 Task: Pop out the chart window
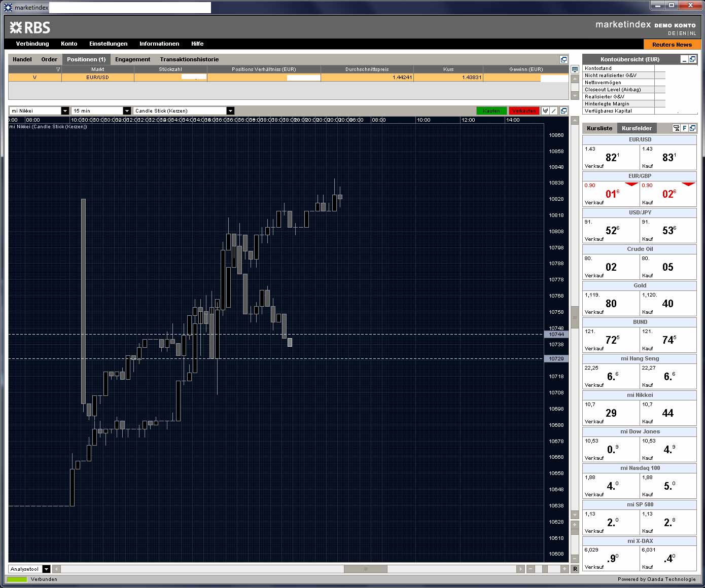[x=563, y=111]
